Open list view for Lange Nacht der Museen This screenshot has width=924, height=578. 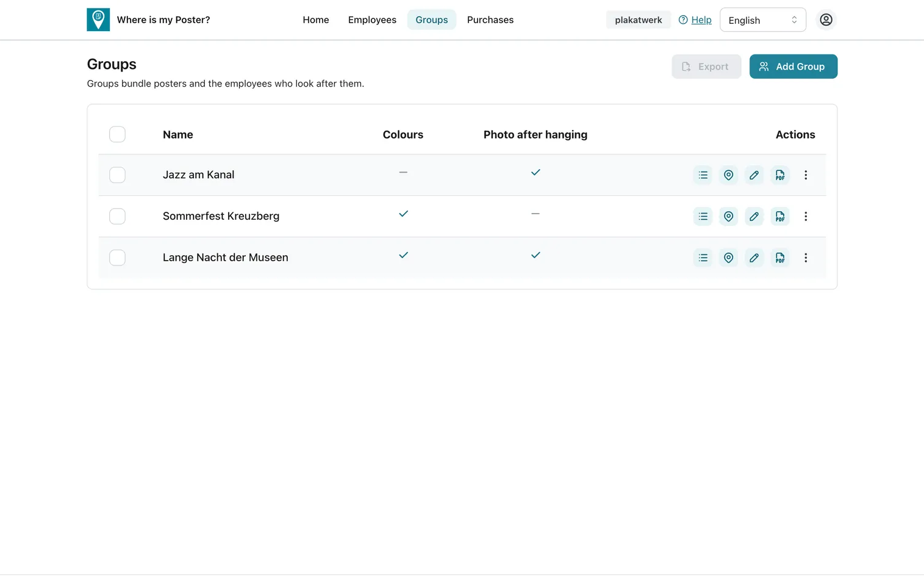tap(703, 258)
